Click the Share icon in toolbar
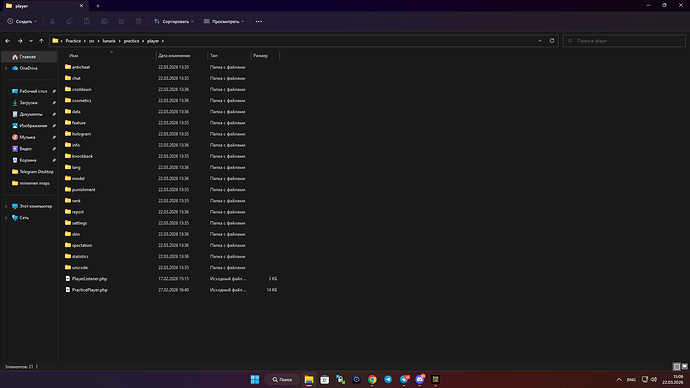Viewport: 690px width, 388px height. click(x=121, y=21)
